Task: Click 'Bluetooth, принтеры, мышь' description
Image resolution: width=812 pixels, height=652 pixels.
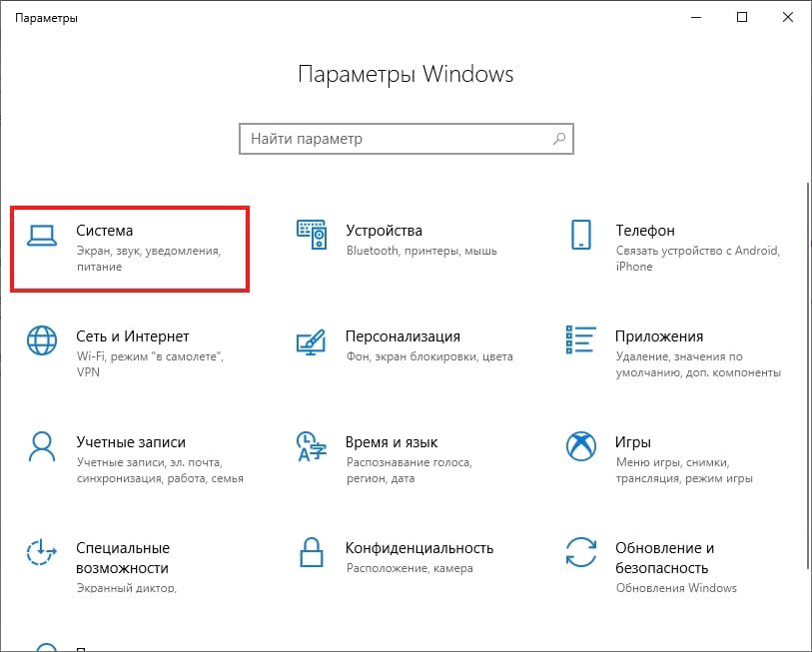Action: click(x=421, y=251)
